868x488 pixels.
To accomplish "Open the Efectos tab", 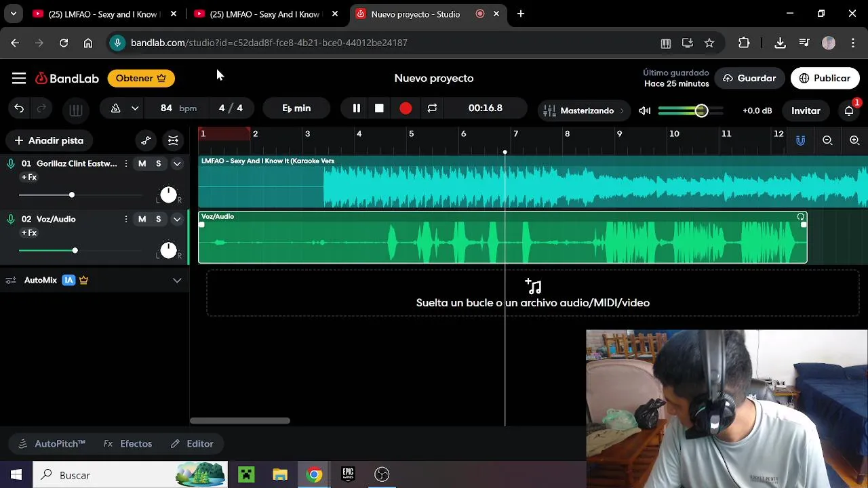I will (128, 444).
